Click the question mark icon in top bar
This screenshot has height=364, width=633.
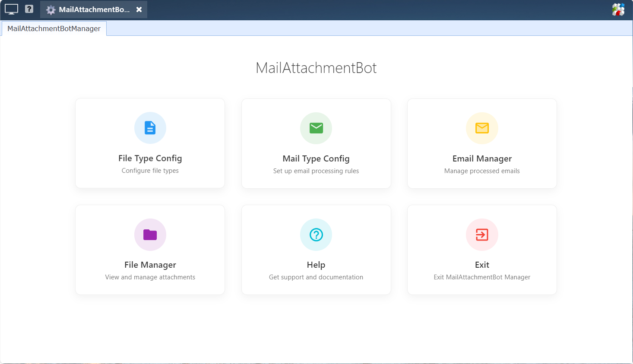29,9
